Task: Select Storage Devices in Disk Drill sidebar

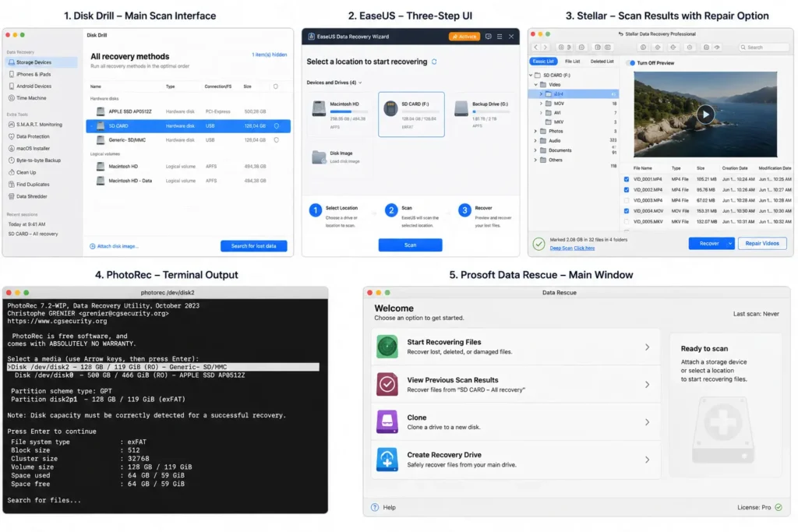Action: pos(41,62)
